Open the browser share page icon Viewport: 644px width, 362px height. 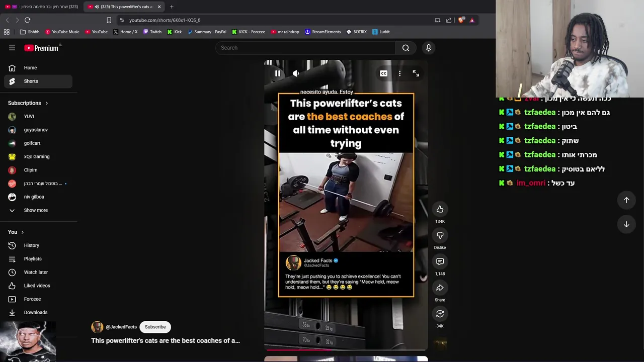click(x=449, y=20)
